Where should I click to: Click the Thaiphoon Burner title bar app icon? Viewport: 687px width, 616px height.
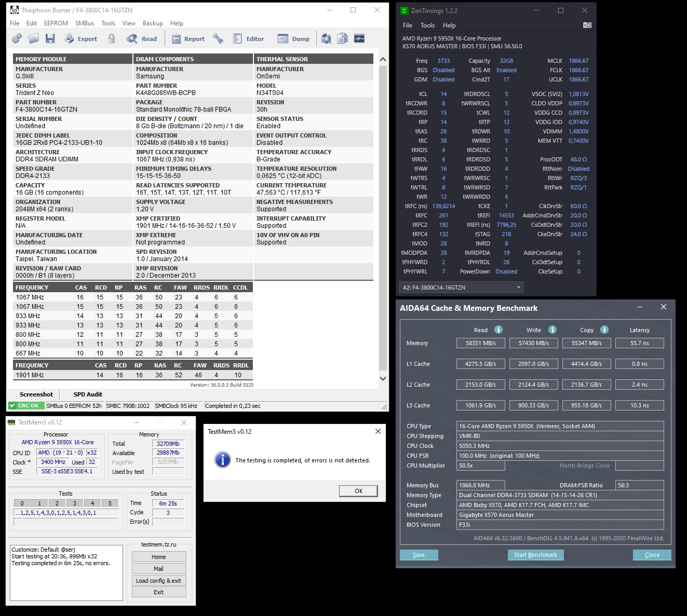[x=15, y=10]
